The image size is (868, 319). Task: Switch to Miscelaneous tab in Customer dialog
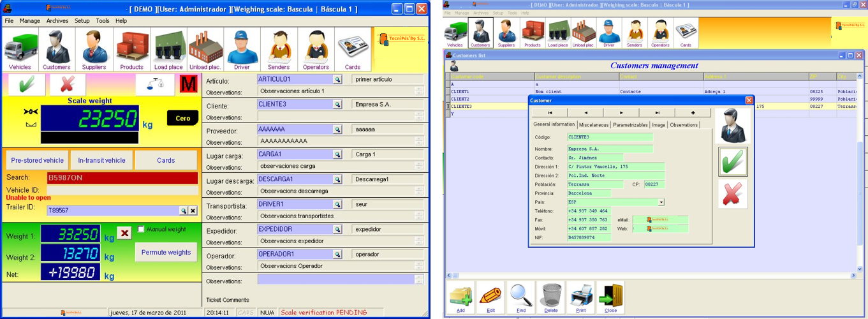tap(594, 125)
